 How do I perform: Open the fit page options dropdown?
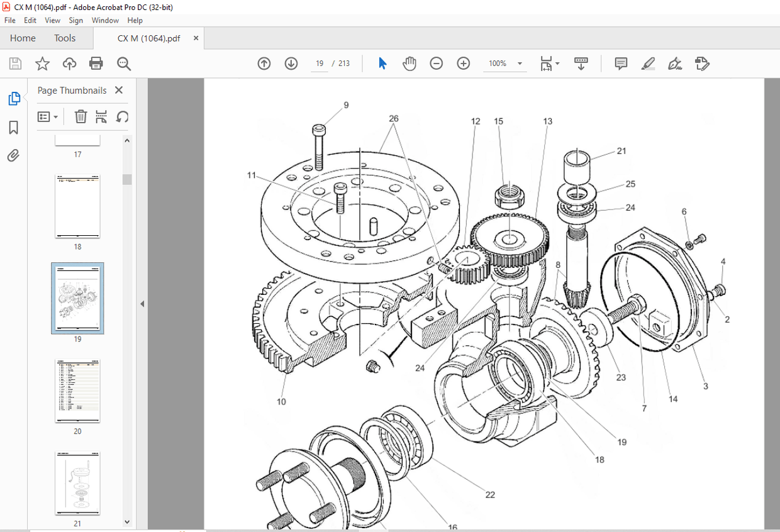point(550,64)
